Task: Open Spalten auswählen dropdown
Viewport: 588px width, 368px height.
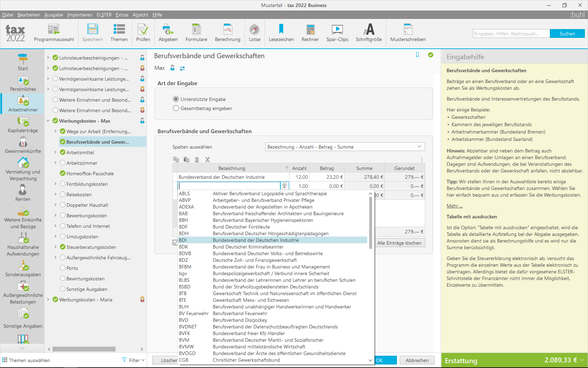Action: click(345, 147)
